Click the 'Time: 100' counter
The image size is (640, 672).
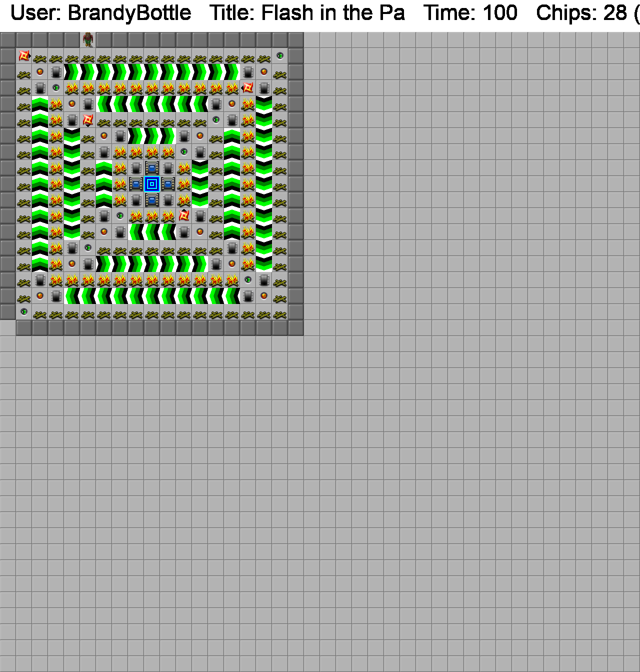[x=470, y=13]
